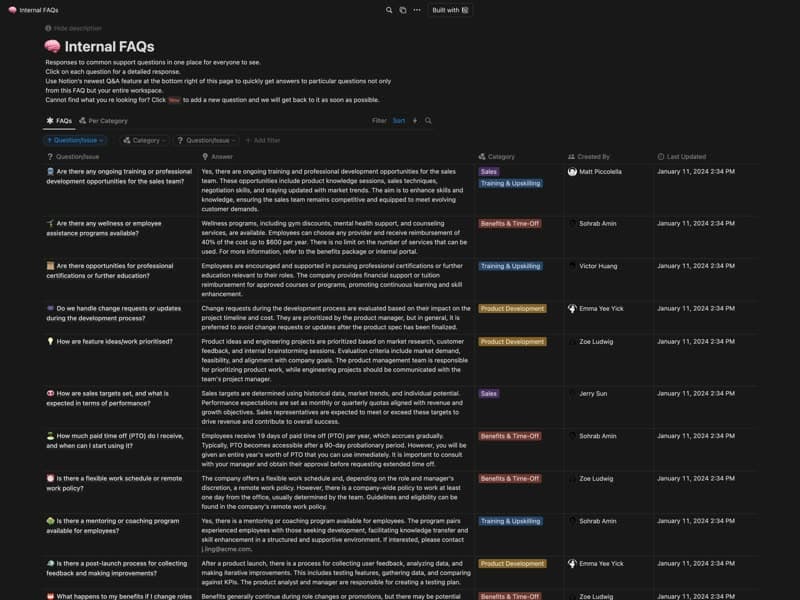Switch to the Per Category view tab
The height and width of the screenshot is (600, 800).
pyautogui.click(x=104, y=121)
